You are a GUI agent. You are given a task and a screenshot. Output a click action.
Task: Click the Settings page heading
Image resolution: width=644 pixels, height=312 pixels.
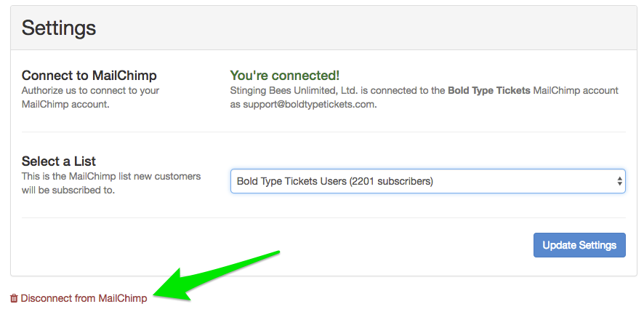coord(59,28)
